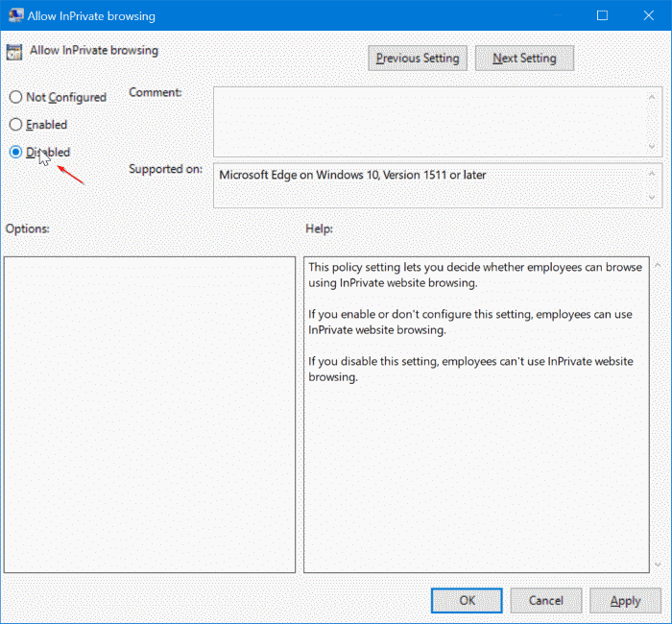The image size is (672, 624).
Task: Maximize the Allow InPrivate browsing window
Action: pos(602,16)
